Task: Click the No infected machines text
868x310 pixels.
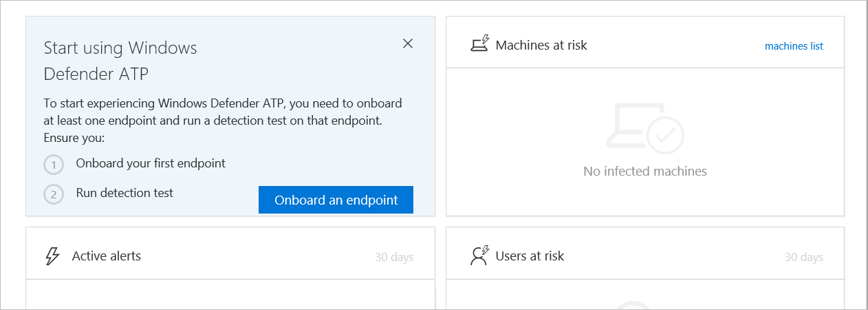Action: (x=644, y=171)
